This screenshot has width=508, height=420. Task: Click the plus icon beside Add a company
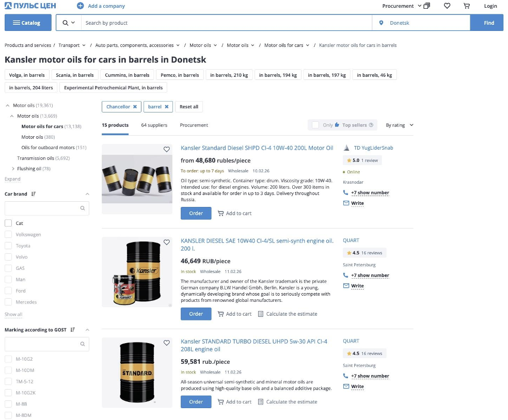pos(81,6)
